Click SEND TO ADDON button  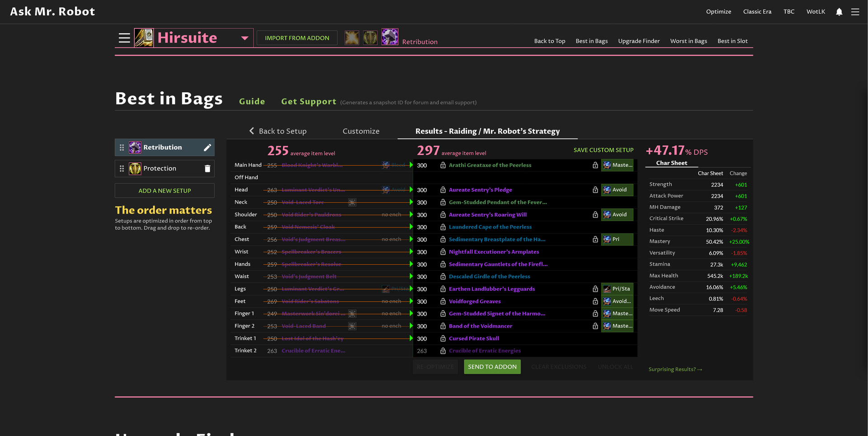pyautogui.click(x=492, y=367)
